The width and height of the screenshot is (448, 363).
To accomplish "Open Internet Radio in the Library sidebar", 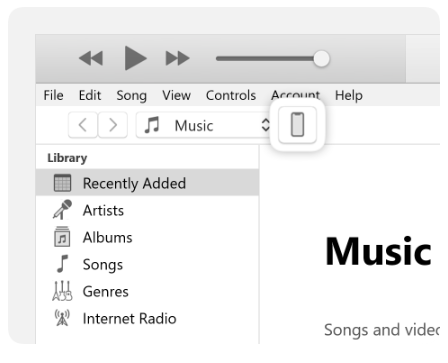I will click(x=147, y=318).
